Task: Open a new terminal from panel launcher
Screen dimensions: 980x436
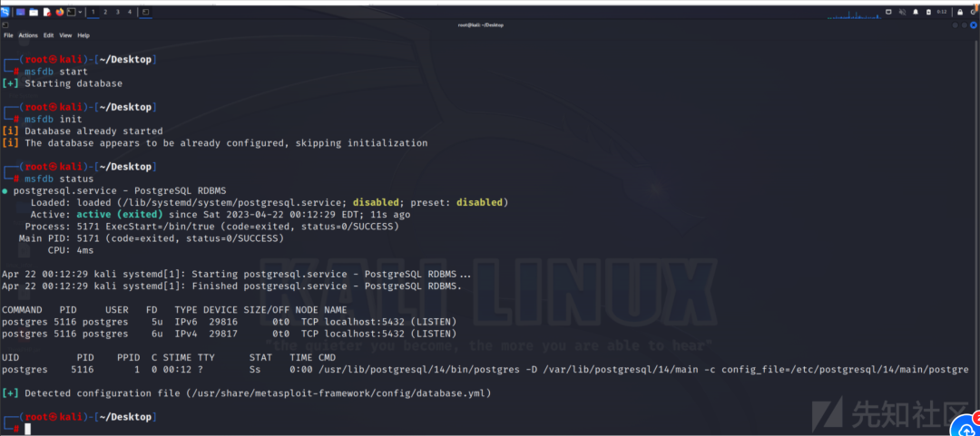Action: click(72, 12)
